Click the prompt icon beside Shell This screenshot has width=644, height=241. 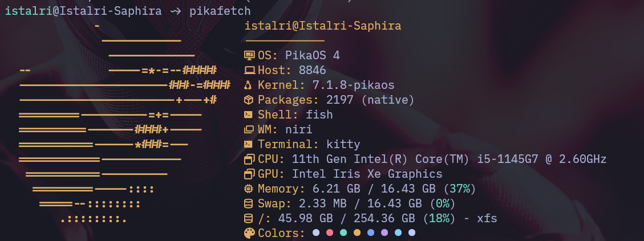point(248,115)
